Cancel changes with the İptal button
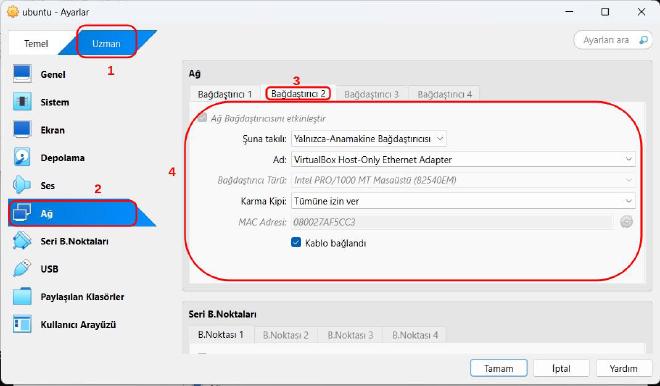The width and height of the screenshot is (660, 386). (x=561, y=368)
